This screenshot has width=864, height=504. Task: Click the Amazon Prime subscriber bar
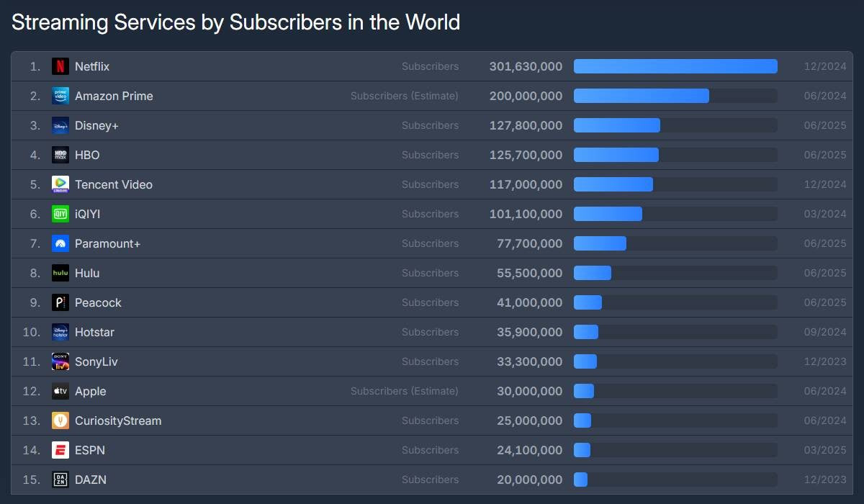641,96
